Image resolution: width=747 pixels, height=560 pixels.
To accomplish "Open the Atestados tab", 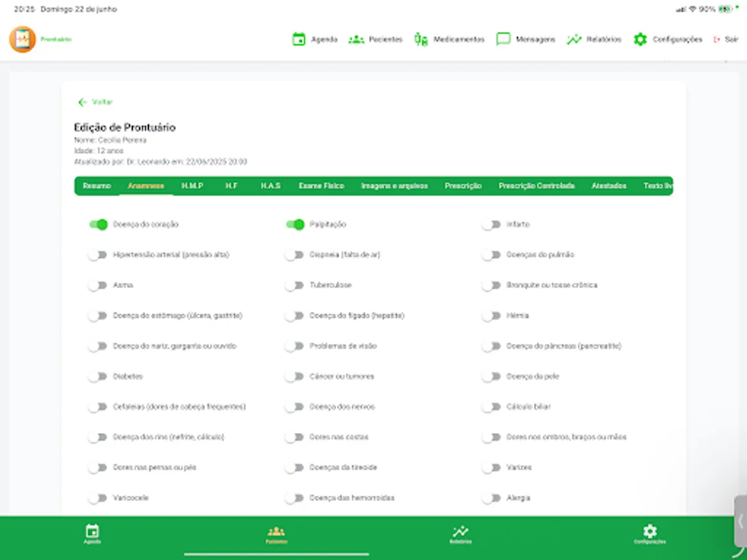I will [x=609, y=186].
